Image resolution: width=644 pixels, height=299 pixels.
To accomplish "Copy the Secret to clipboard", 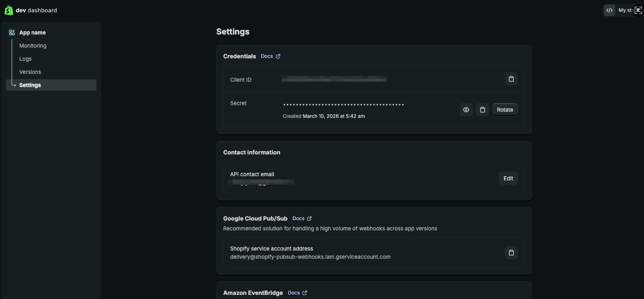I will [482, 110].
